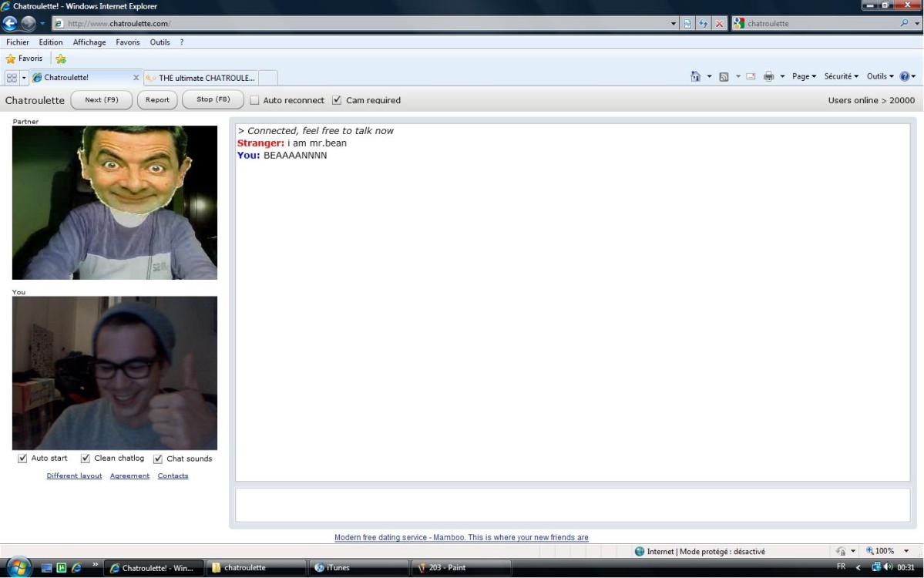924x578 pixels.
Task: Click the Stop (F8) button
Action: click(x=213, y=99)
